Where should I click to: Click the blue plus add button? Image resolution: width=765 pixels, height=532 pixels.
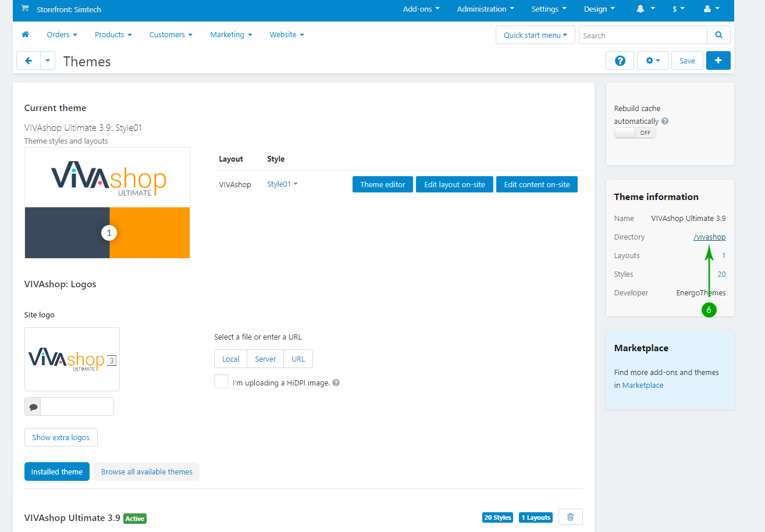coord(718,61)
